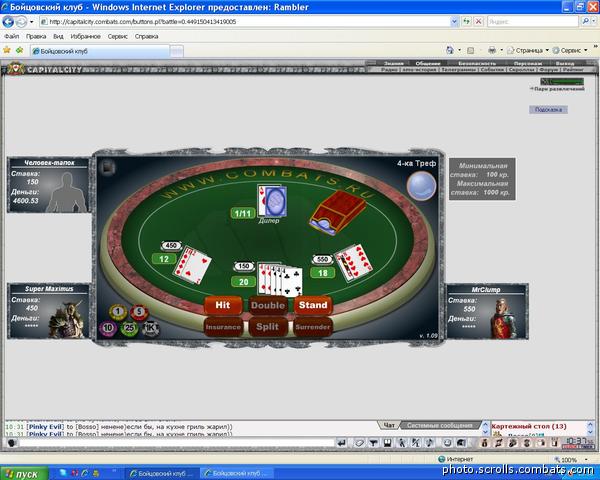Click the browser Home icon
Screen dimensions: 600x480
(450, 50)
